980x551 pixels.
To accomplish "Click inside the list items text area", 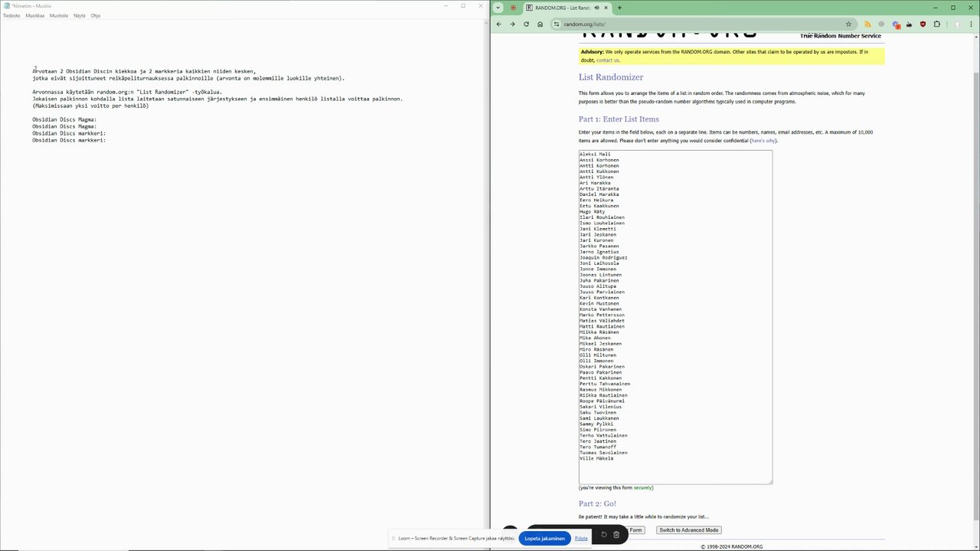I will tap(675, 317).
